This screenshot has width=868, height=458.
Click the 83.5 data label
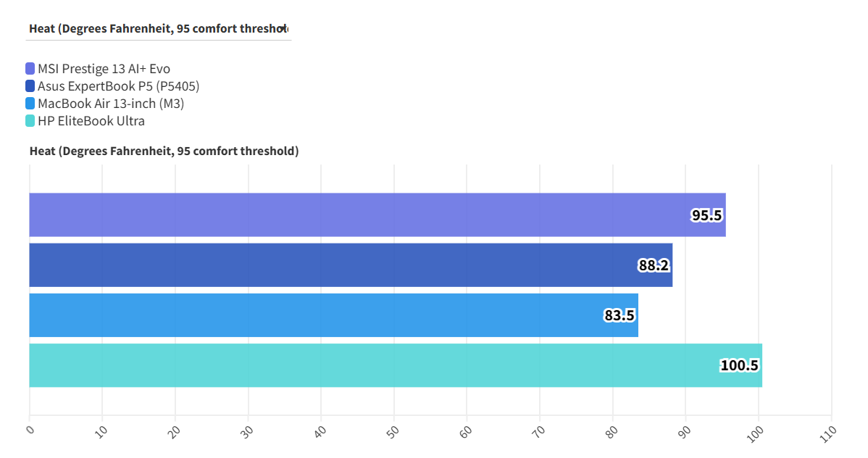(x=619, y=315)
